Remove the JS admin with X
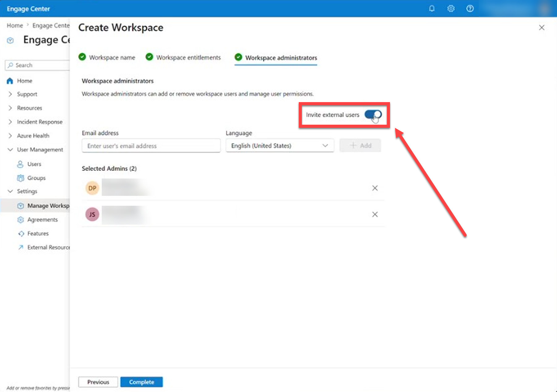The height and width of the screenshot is (392, 557). coord(375,214)
